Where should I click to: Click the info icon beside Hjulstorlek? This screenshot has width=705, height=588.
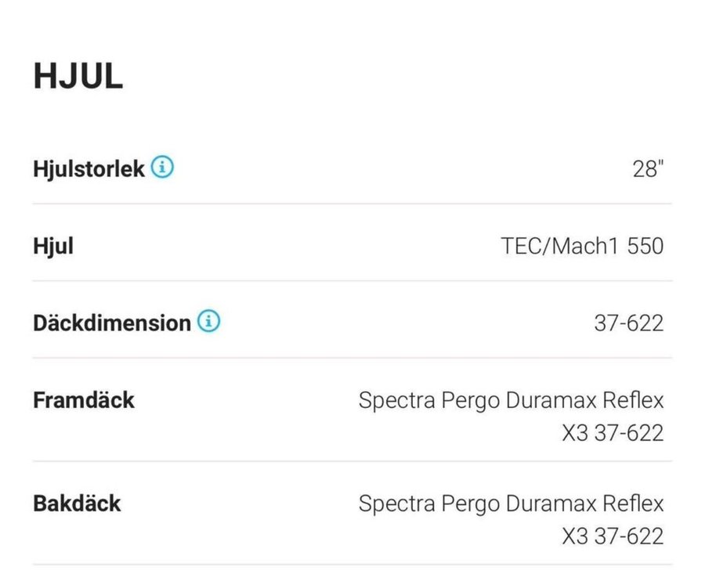coord(162,168)
